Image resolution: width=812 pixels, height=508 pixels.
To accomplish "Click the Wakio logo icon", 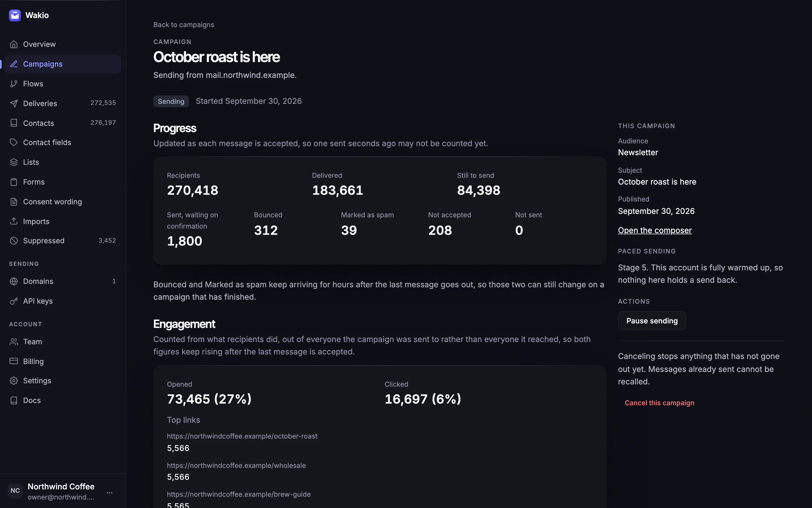I will 15,15.
